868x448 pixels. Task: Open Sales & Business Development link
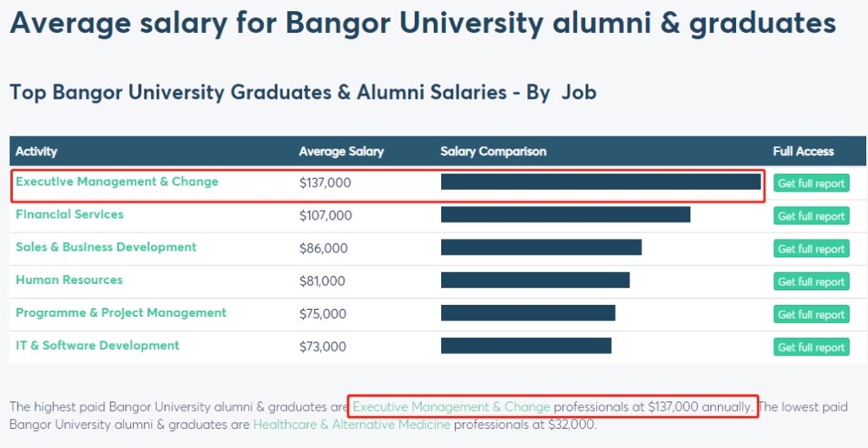(x=106, y=247)
